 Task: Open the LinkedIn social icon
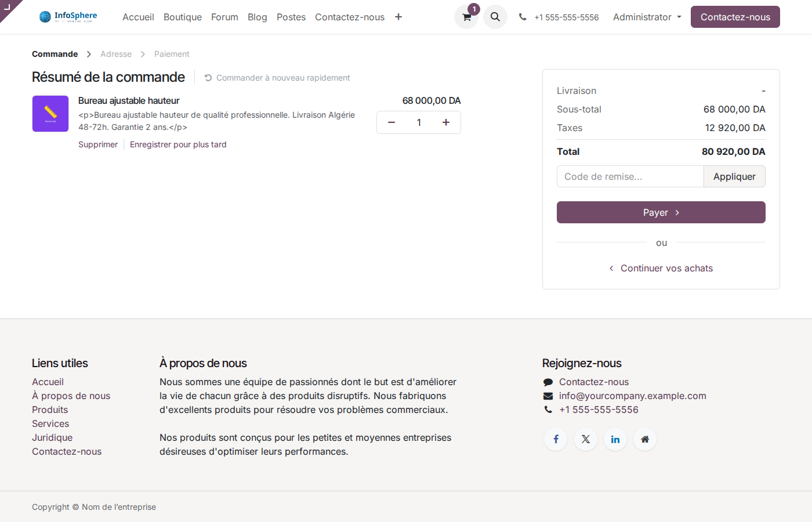tap(615, 439)
